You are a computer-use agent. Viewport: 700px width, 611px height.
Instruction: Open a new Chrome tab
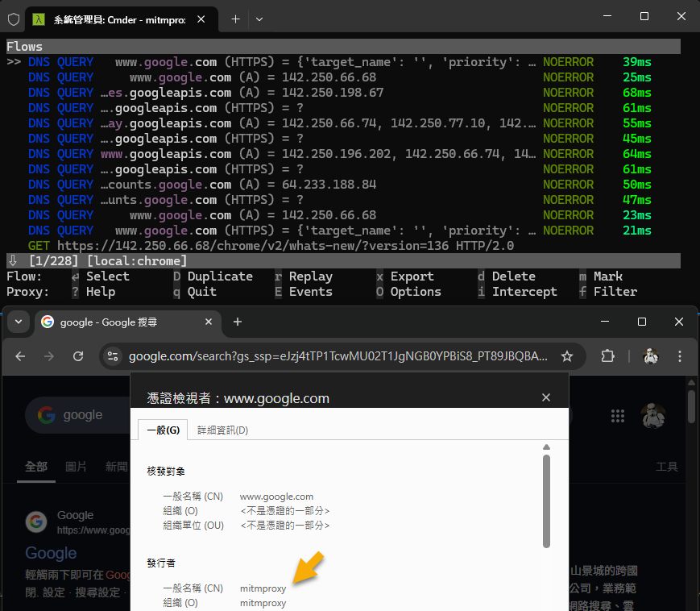coord(238,322)
